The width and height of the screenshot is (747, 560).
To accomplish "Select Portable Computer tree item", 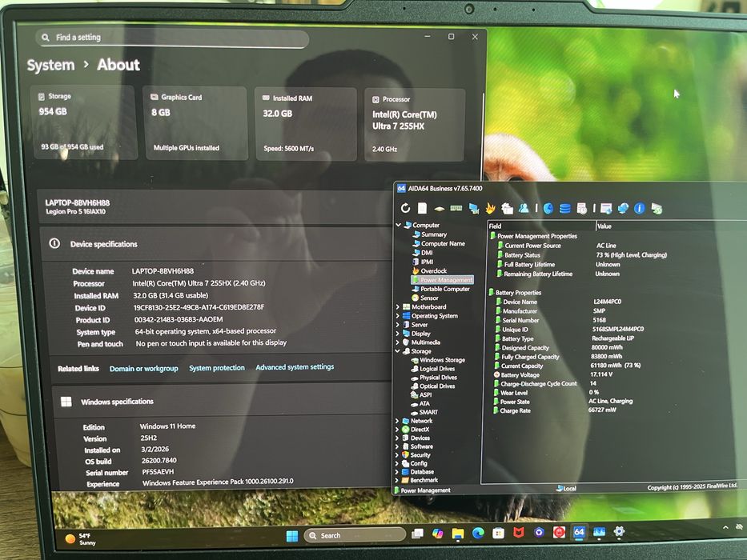I will tap(441, 289).
